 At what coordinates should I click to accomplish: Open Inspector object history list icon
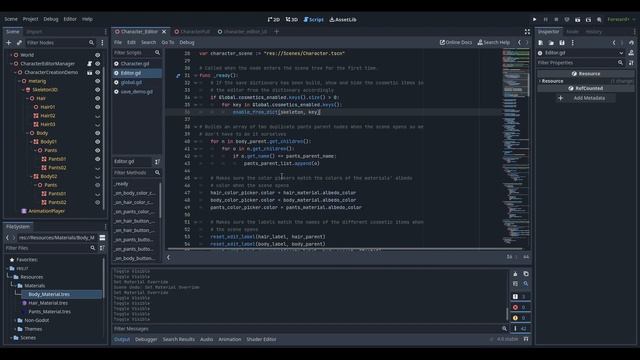631,42
